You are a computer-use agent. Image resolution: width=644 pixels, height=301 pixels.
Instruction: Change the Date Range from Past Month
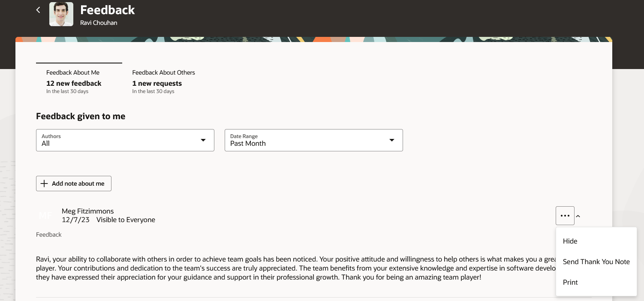pos(313,140)
